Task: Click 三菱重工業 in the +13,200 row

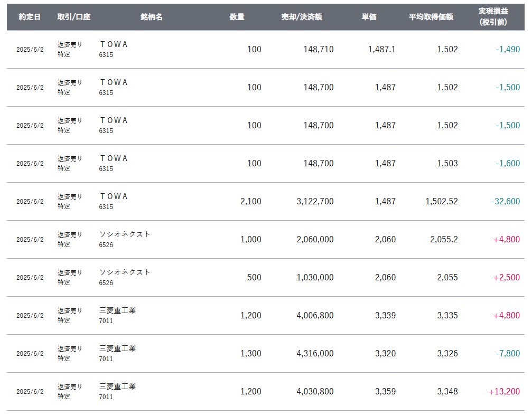Action: click(117, 386)
